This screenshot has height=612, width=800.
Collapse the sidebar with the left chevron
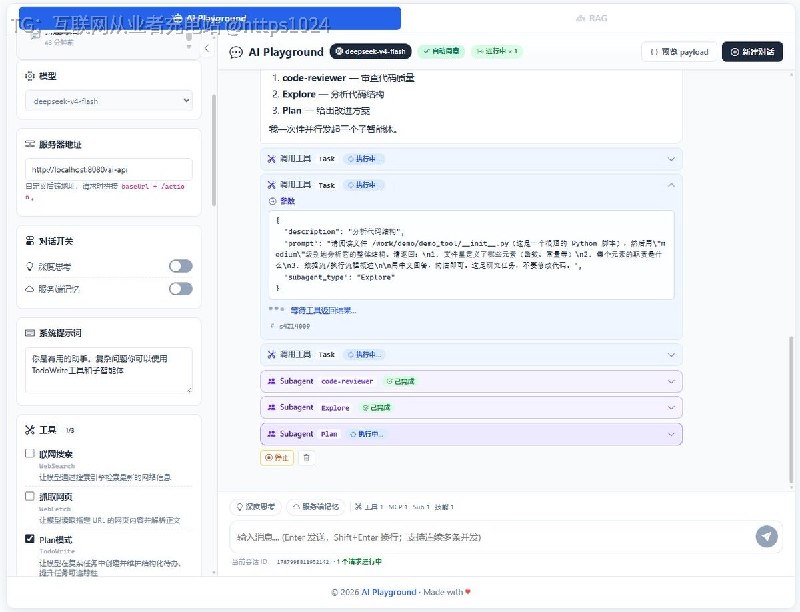[x=207, y=48]
